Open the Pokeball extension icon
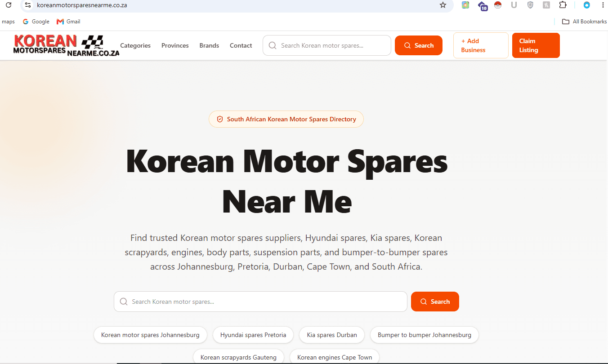The width and height of the screenshot is (608, 364). coord(498,5)
